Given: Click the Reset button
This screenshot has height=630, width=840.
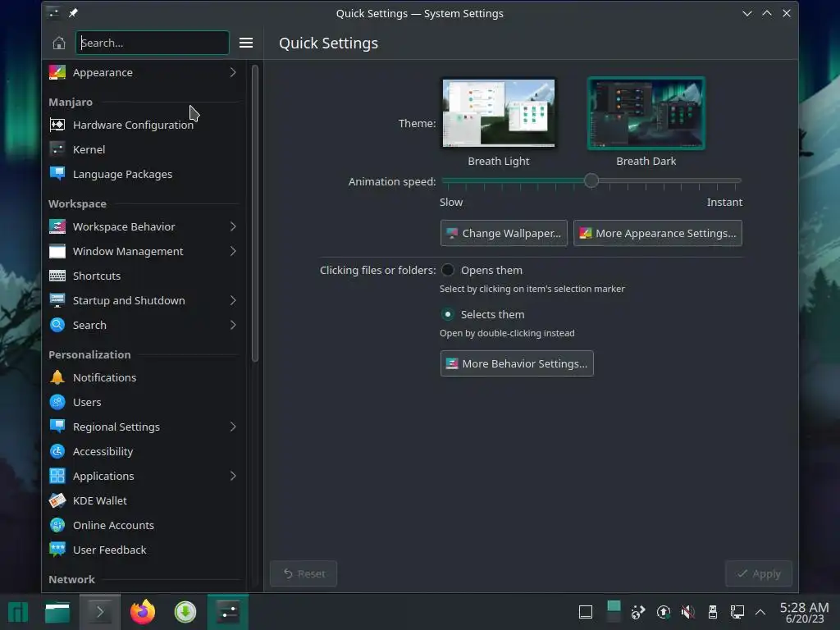Looking at the screenshot, I should click(x=304, y=573).
